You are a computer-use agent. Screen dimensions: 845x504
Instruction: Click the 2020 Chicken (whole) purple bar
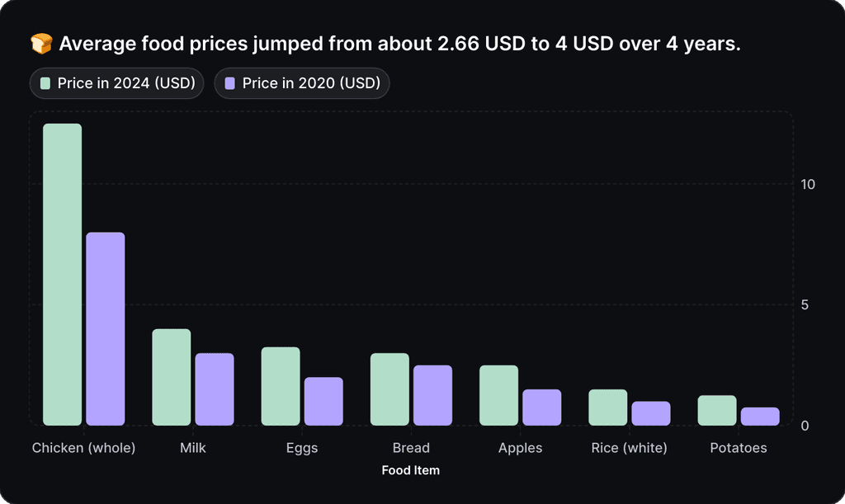[x=106, y=329]
